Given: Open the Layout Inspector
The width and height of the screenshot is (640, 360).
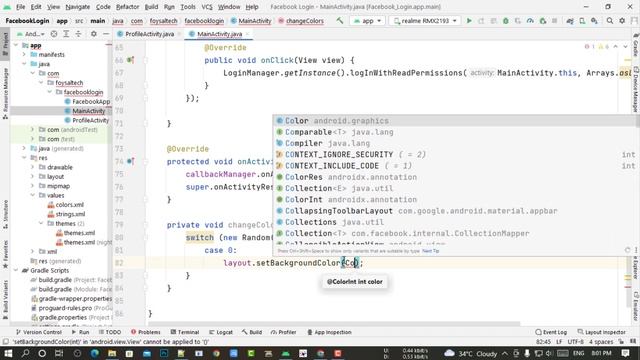Looking at the screenshot, I should (602, 332).
